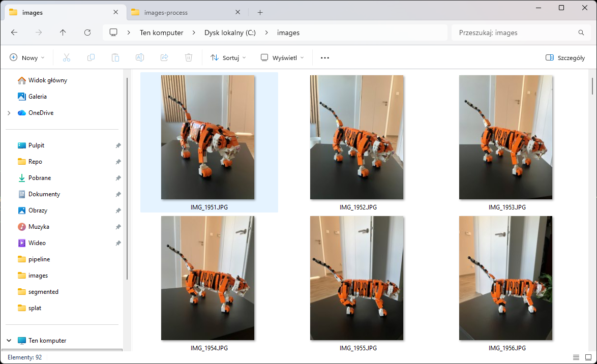Expand the OneDrive tree node
The image size is (597, 364).
[9, 113]
